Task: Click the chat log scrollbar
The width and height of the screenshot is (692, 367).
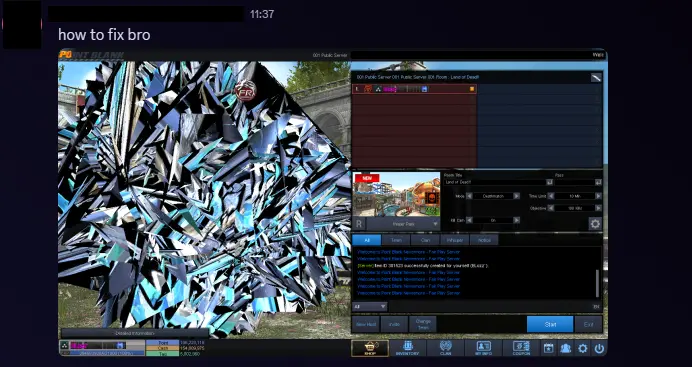Action: [x=598, y=283]
